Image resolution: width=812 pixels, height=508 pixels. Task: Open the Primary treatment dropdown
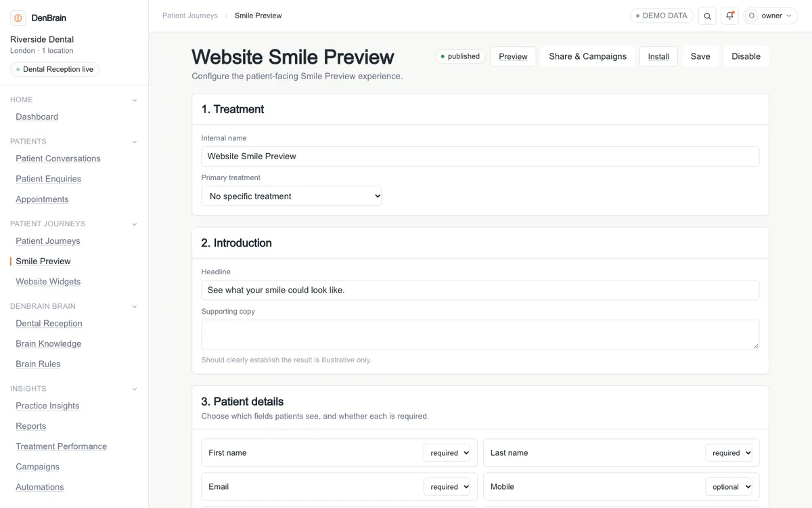(292, 196)
